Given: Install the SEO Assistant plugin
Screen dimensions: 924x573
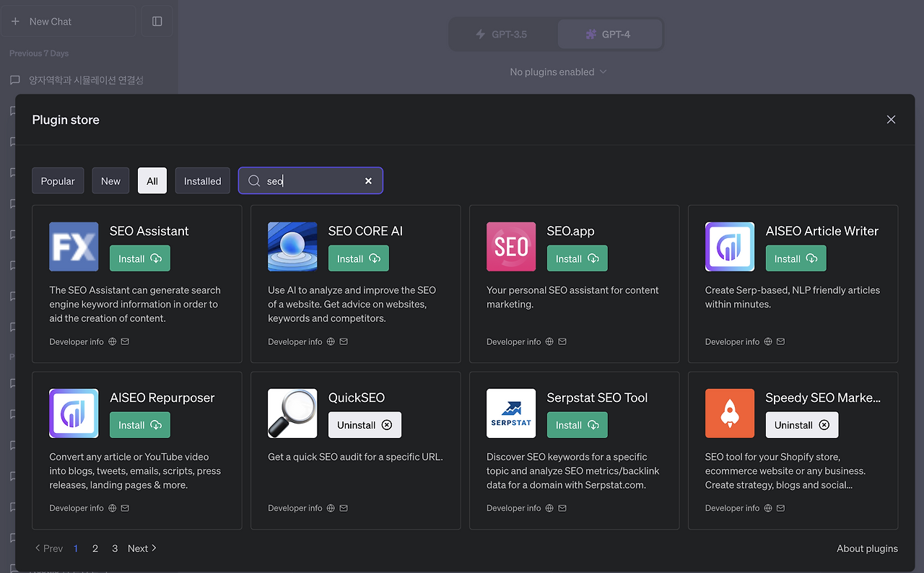Looking at the screenshot, I should coord(140,258).
